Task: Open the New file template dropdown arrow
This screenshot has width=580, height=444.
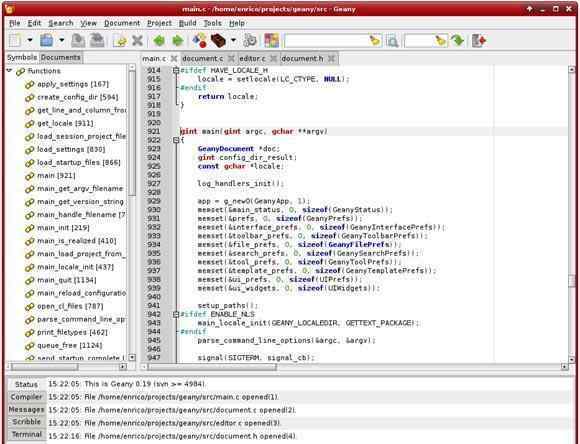Action: pyautogui.click(x=30, y=40)
